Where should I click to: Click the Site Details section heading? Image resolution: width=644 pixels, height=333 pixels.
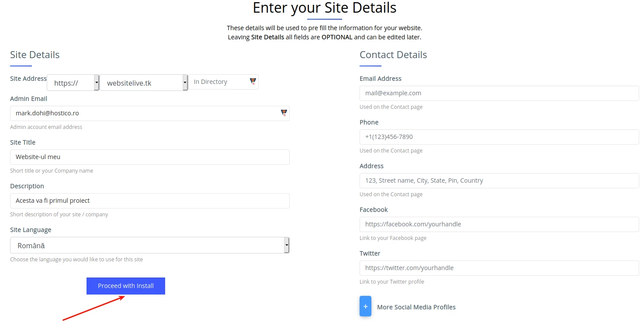(x=35, y=55)
